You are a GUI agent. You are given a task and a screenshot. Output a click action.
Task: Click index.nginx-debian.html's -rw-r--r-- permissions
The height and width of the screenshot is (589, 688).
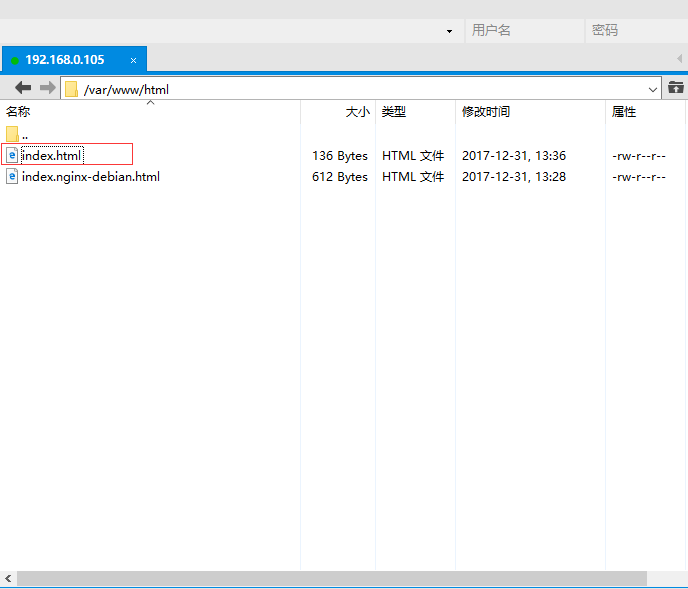click(x=639, y=177)
